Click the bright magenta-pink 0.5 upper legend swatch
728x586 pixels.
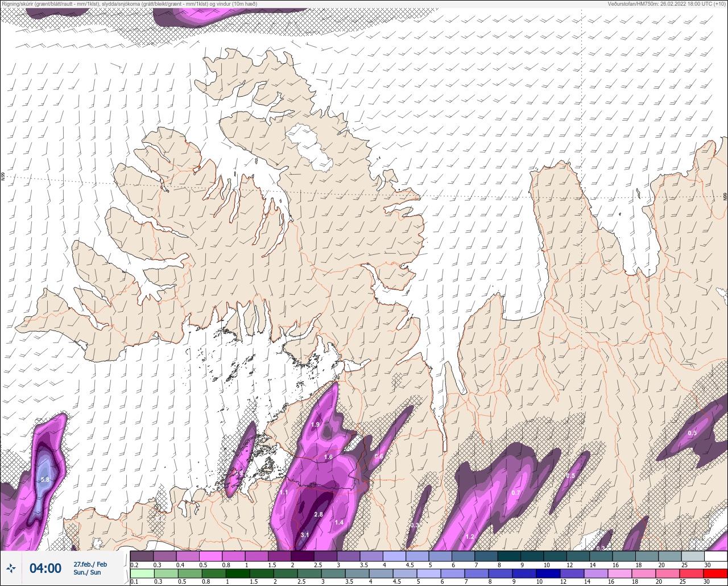[210, 556]
